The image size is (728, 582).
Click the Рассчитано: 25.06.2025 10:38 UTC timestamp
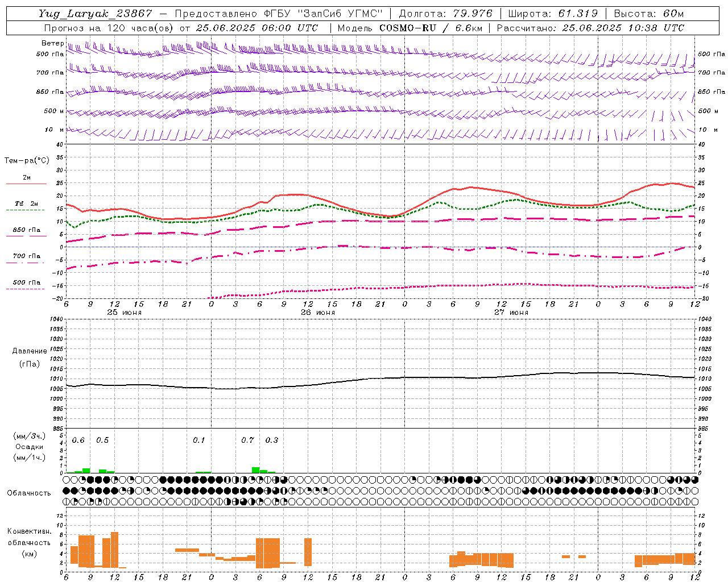(590, 28)
